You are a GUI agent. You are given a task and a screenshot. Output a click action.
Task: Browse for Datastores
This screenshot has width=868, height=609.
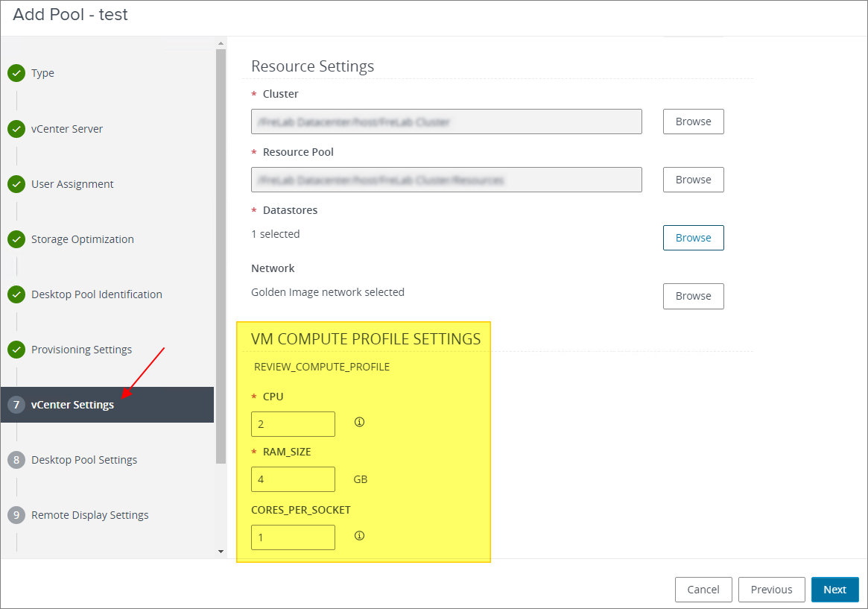[693, 238]
